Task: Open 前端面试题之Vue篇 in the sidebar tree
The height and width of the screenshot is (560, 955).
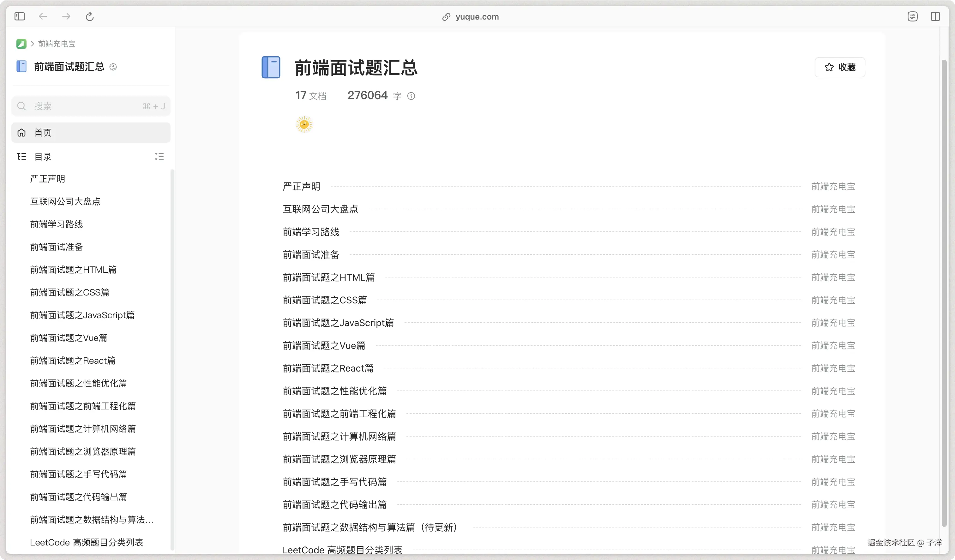Action: pyautogui.click(x=69, y=337)
